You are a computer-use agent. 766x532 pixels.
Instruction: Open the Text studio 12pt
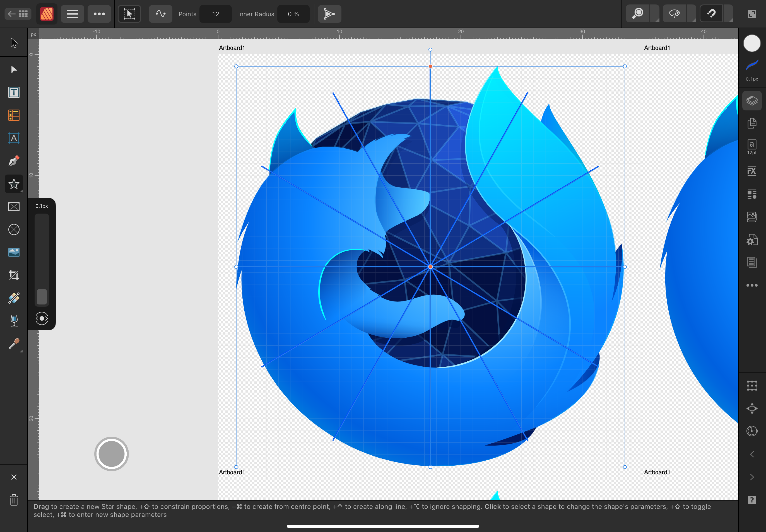point(752,147)
